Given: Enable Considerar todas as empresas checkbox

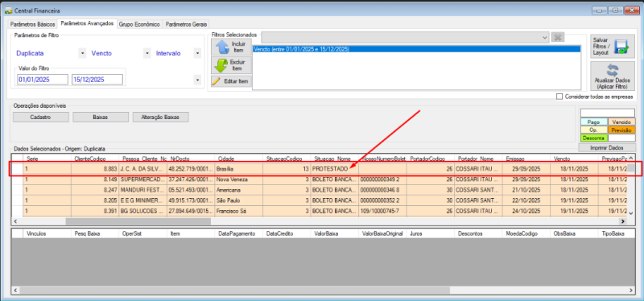Looking at the screenshot, I should point(559,97).
